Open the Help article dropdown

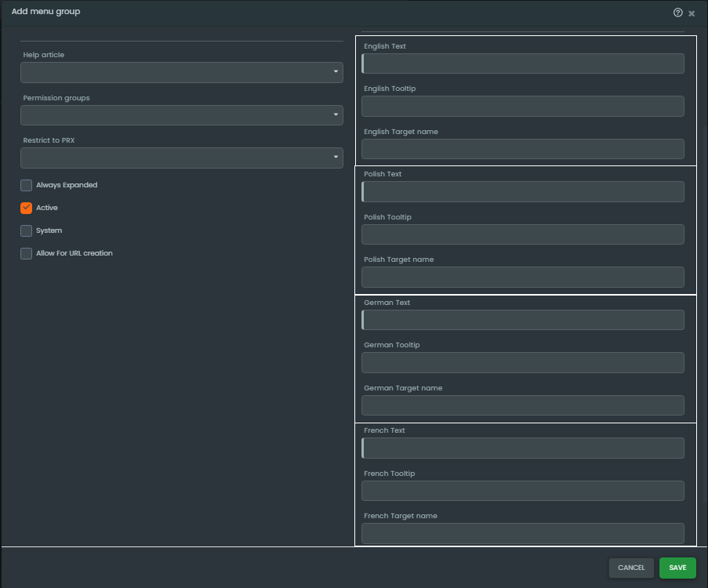[x=181, y=72]
